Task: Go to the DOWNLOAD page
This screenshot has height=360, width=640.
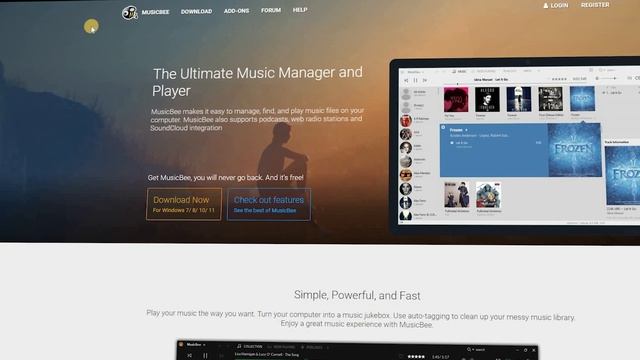Action: [x=196, y=11]
